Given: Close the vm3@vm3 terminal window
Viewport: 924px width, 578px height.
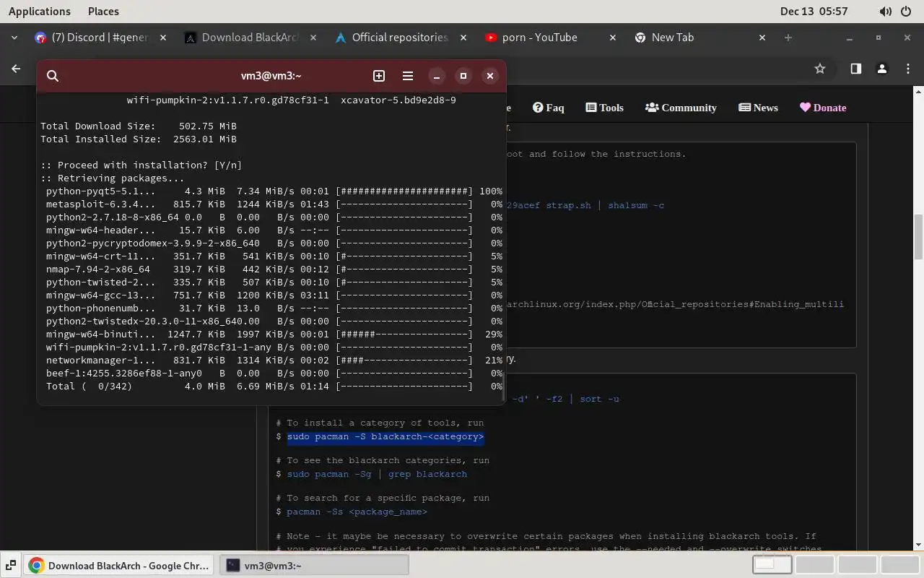Looking at the screenshot, I should tap(490, 76).
